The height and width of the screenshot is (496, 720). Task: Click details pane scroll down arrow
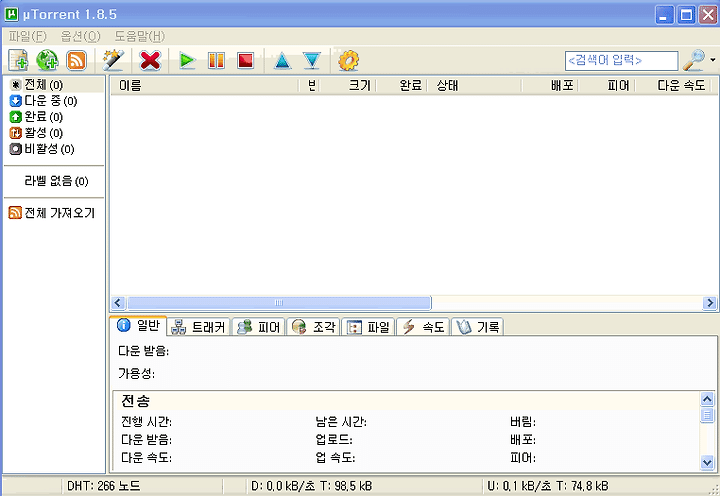pos(707,462)
